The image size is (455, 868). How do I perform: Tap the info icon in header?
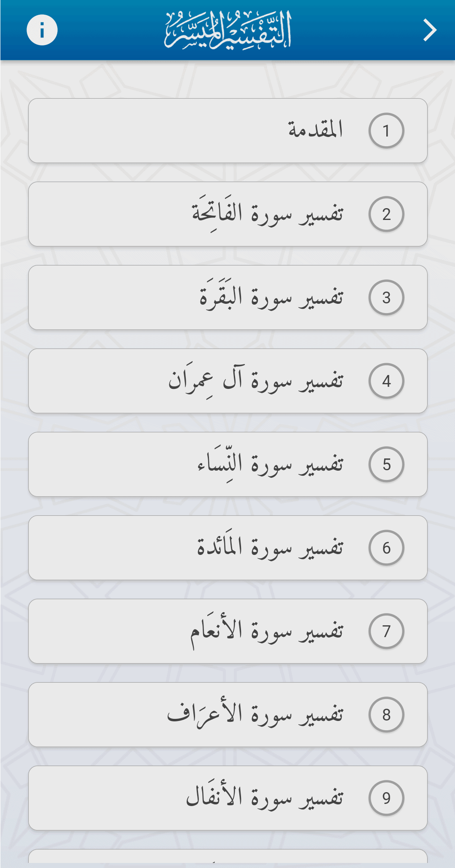[42, 30]
